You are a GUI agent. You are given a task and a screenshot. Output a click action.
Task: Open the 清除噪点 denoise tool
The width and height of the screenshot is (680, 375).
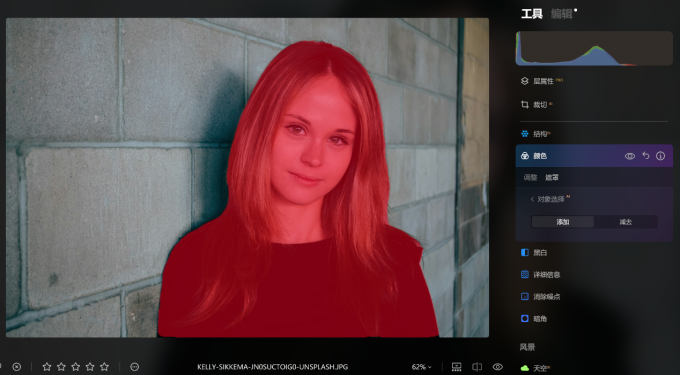point(540,297)
